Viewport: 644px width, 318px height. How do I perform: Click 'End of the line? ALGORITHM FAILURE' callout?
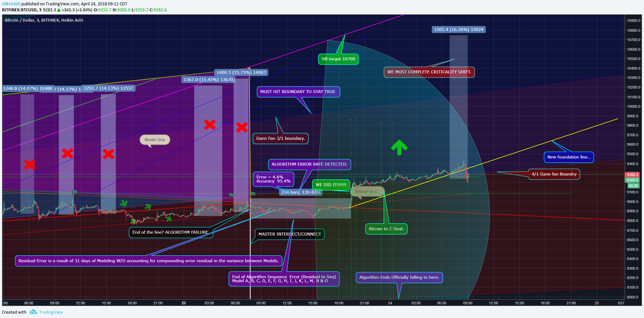click(x=171, y=232)
